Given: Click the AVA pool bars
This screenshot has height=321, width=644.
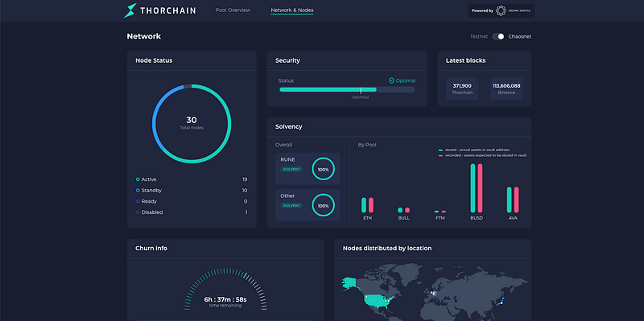Looking at the screenshot, I should coord(513,200).
